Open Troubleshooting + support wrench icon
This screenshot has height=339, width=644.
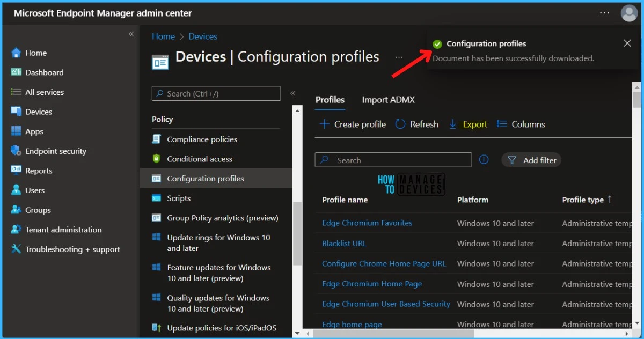point(16,249)
